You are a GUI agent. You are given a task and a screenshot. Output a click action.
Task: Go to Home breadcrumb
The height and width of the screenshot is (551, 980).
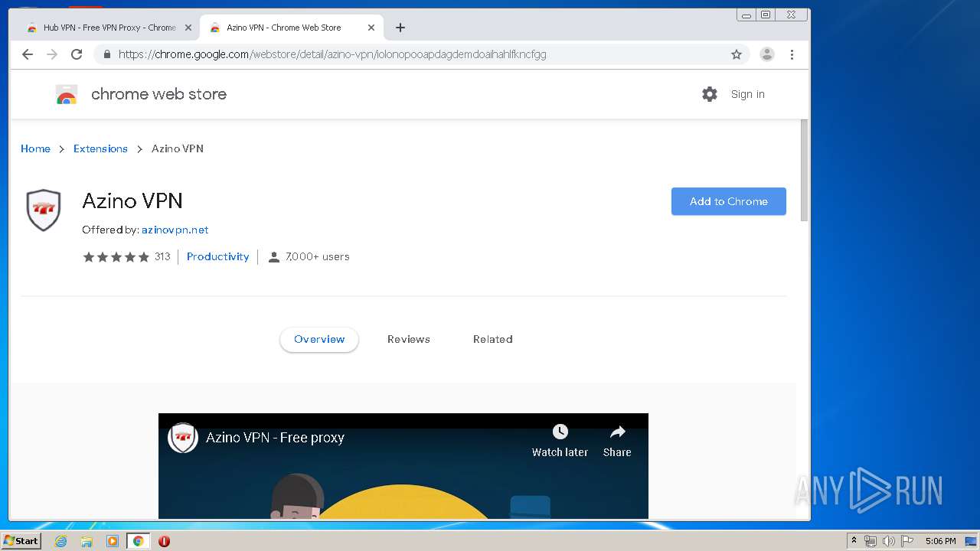click(x=35, y=148)
